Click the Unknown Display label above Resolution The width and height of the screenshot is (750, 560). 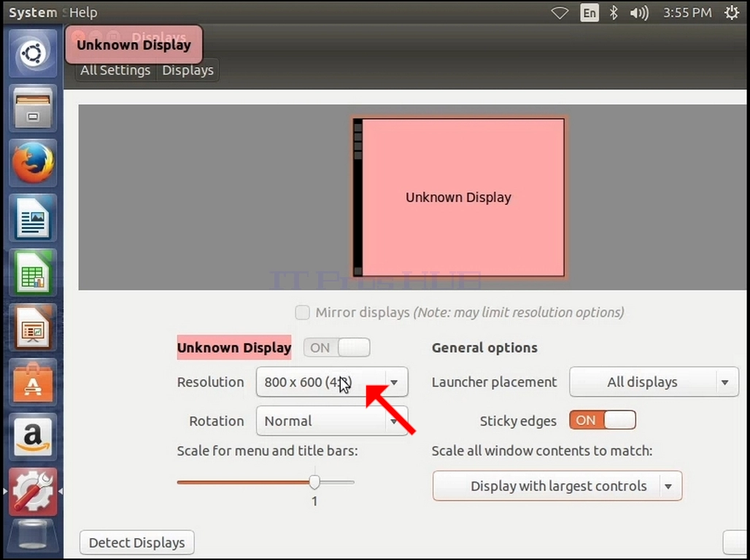[x=234, y=348]
